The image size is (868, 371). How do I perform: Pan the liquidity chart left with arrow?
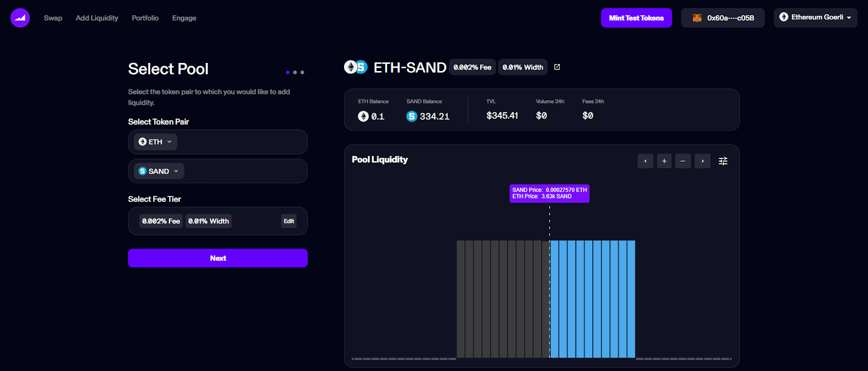(645, 161)
